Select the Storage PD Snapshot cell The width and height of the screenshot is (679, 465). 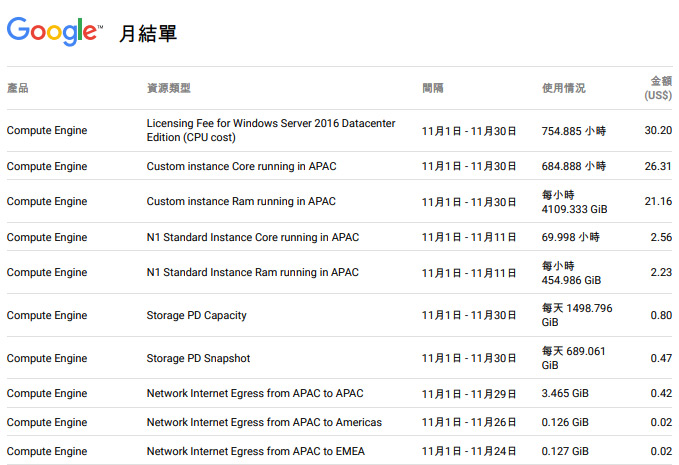click(x=198, y=358)
